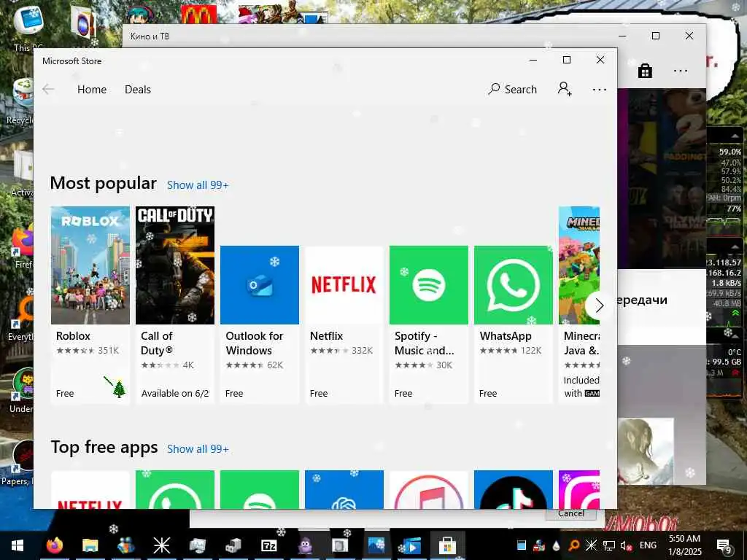This screenshot has width=747, height=560.
Task: Select the Outlook for Windows icon
Action: tap(260, 285)
